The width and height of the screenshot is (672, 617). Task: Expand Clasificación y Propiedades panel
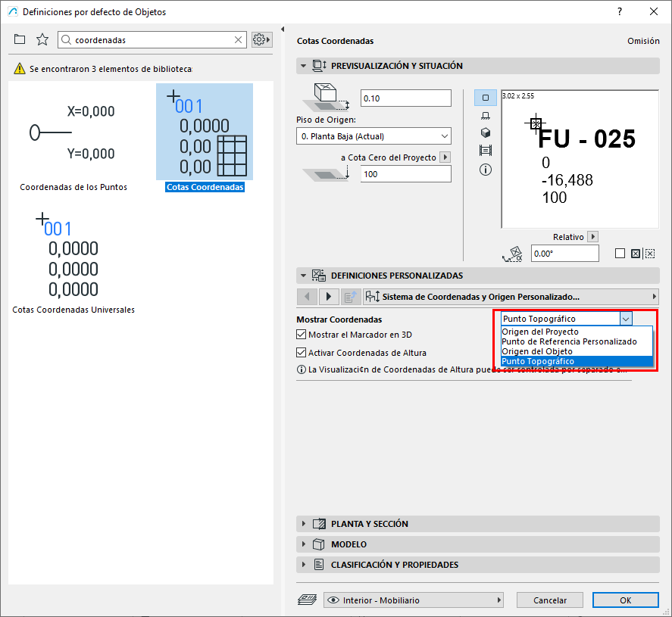[304, 565]
